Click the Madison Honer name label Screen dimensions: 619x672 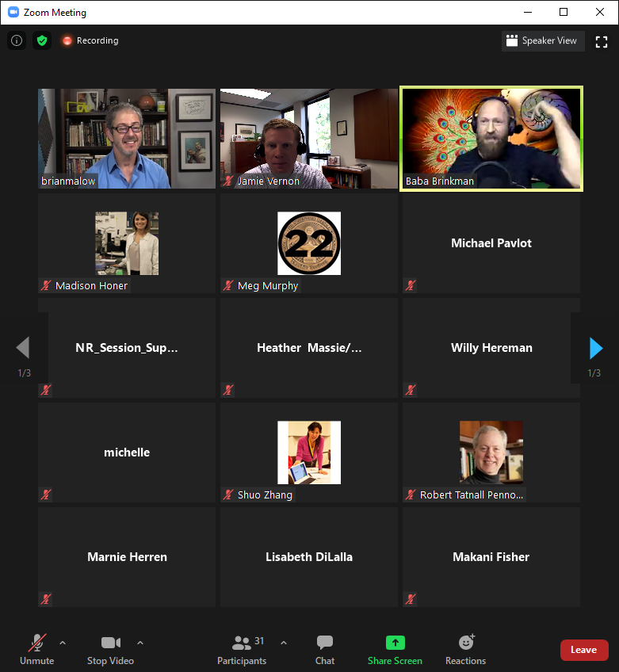pyautogui.click(x=91, y=286)
